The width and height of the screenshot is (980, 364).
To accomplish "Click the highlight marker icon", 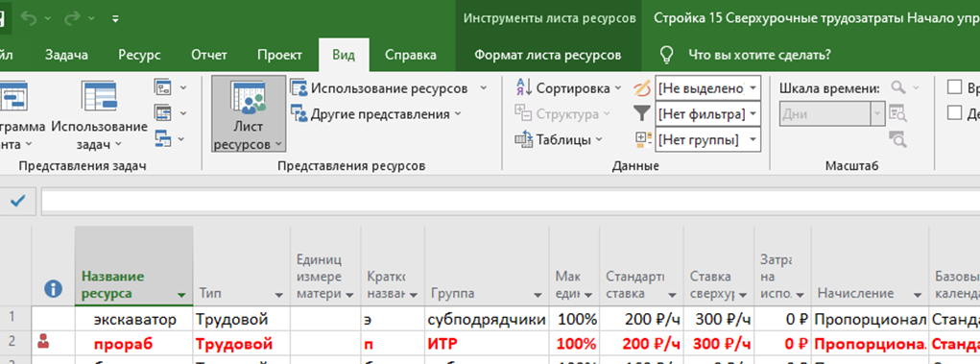I will pyautogui.click(x=642, y=88).
